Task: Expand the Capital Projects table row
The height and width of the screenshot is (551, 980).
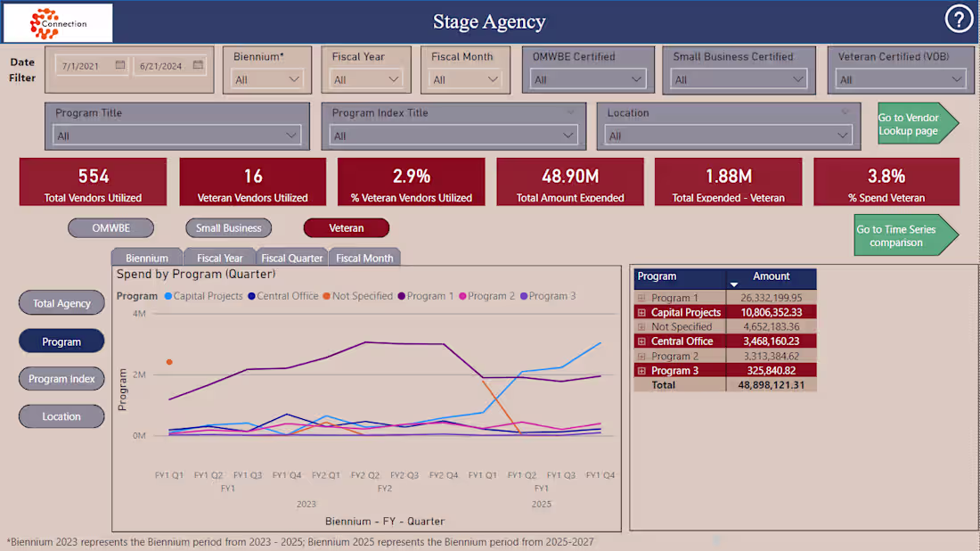Action: pos(640,312)
